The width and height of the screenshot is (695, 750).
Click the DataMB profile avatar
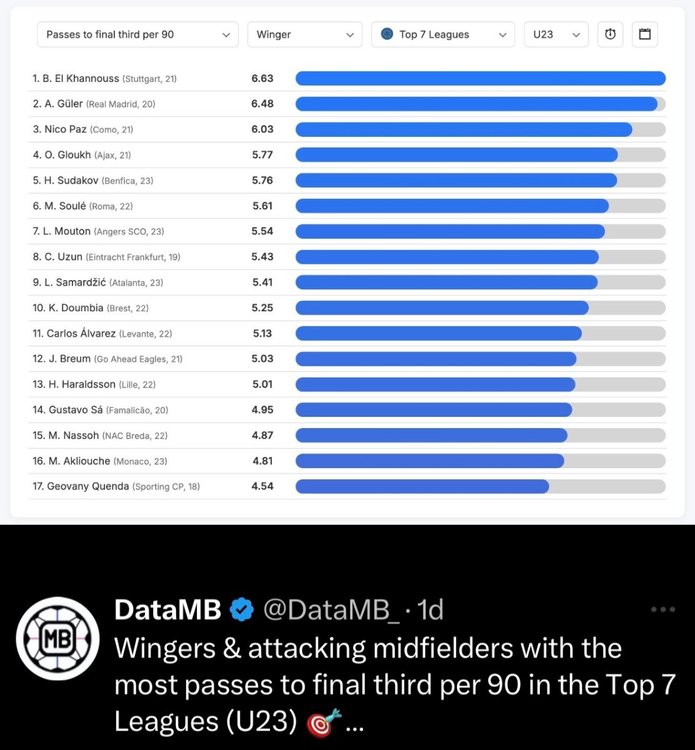coord(57,639)
